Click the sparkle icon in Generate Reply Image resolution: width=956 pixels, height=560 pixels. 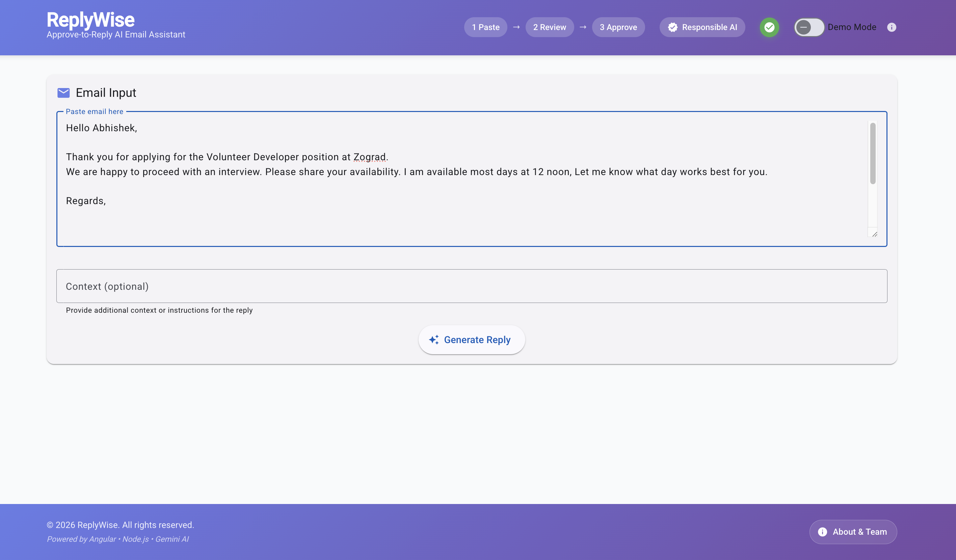click(x=434, y=340)
